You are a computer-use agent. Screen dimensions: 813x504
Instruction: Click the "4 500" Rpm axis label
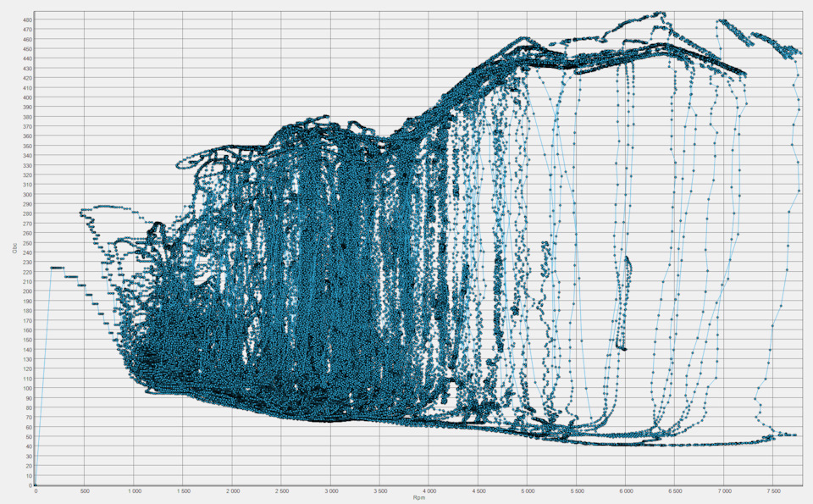[478, 490]
